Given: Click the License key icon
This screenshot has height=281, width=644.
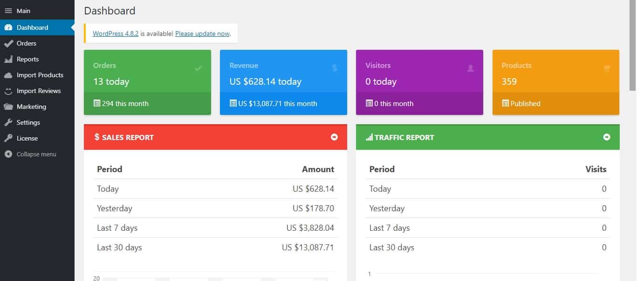Looking at the screenshot, I should (x=8, y=138).
